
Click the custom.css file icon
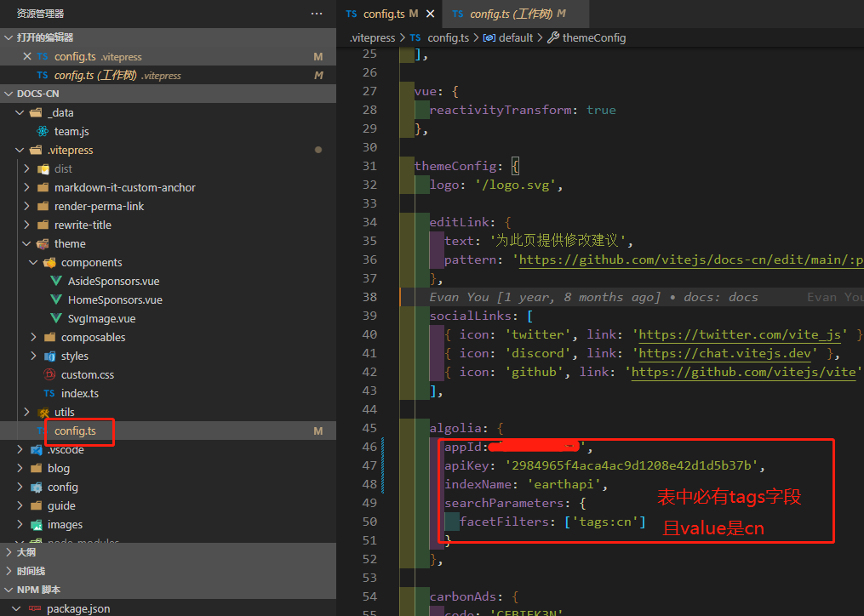(49, 374)
